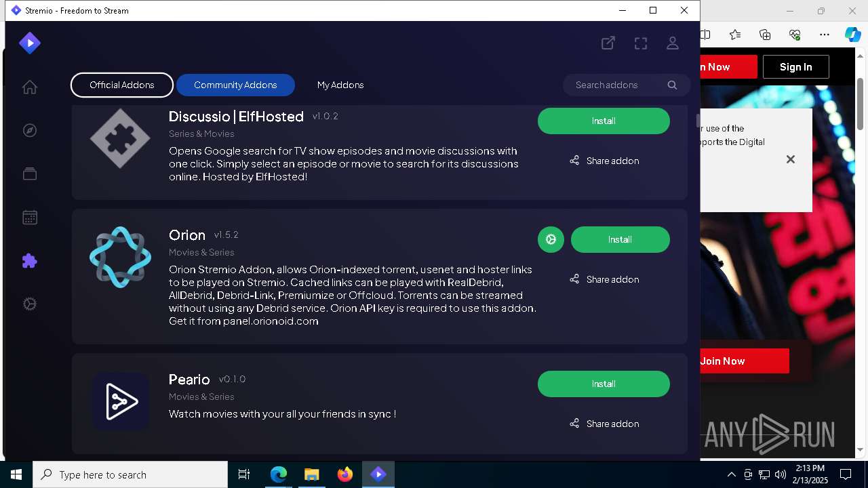Open the Copilot icon in browser
868x488 pixels.
coord(852,35)
